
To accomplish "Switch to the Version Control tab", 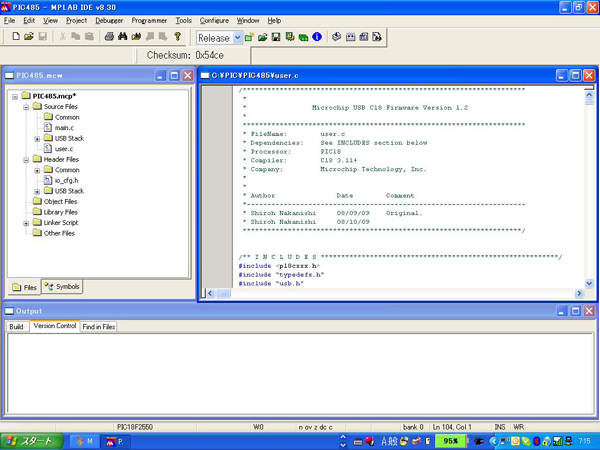I will click(55, 326).
